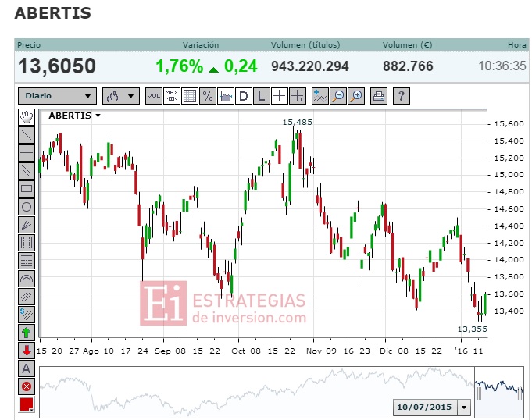Print the chart
The image size is (532, 420).
tap(379, 96)
